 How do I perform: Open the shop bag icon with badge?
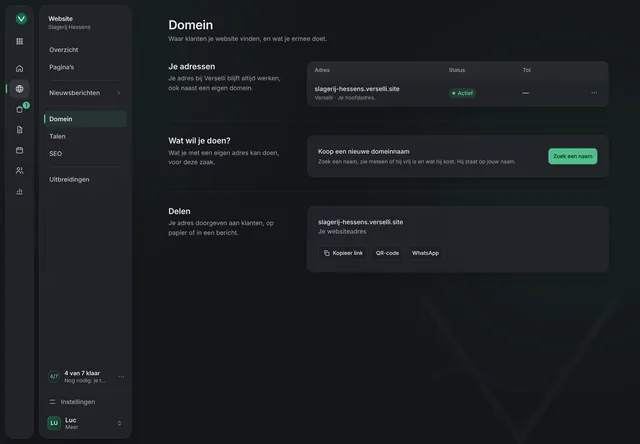click(x=20, y=109)
